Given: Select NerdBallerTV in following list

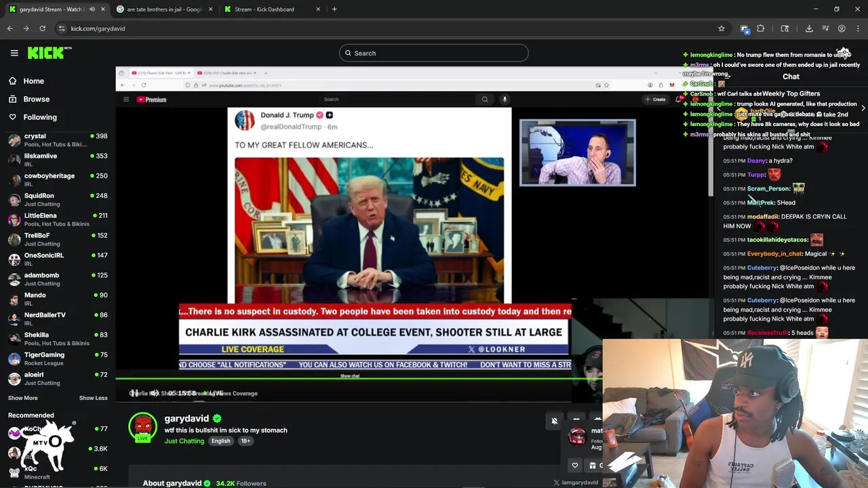Looking at the screenshot, I should (x=58, y=319).
